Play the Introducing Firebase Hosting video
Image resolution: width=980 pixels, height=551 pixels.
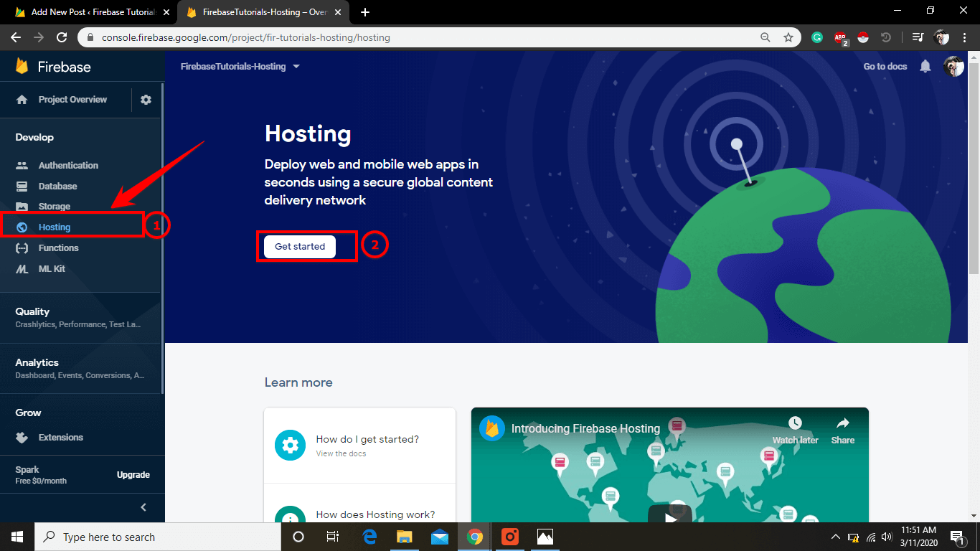point(670,514)
